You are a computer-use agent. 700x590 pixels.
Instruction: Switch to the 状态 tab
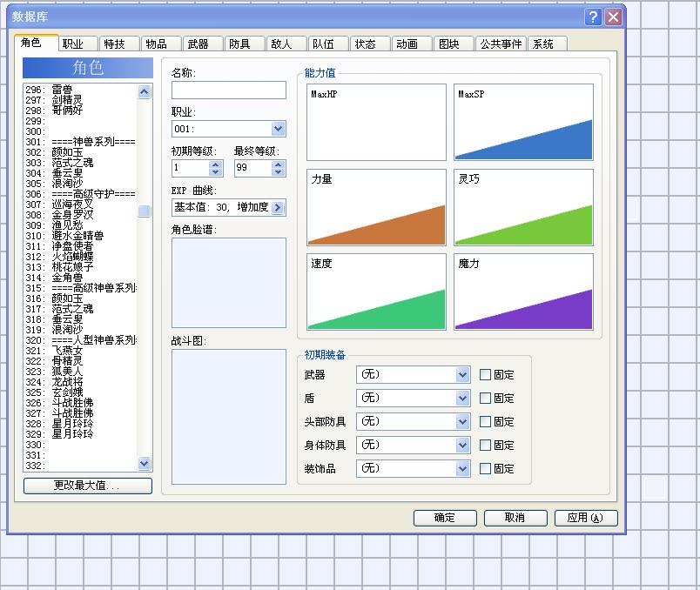pyautogui.click(x=370, y=44)
